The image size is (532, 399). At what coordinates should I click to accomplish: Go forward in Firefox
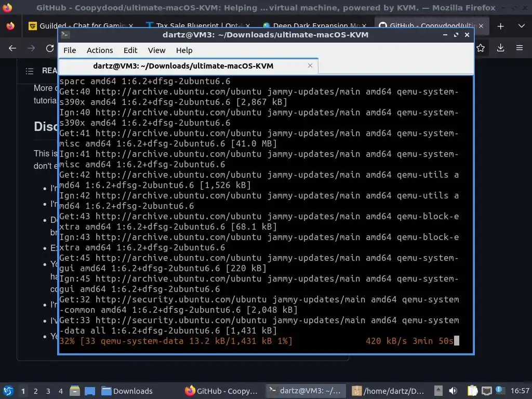coord(31,48)
